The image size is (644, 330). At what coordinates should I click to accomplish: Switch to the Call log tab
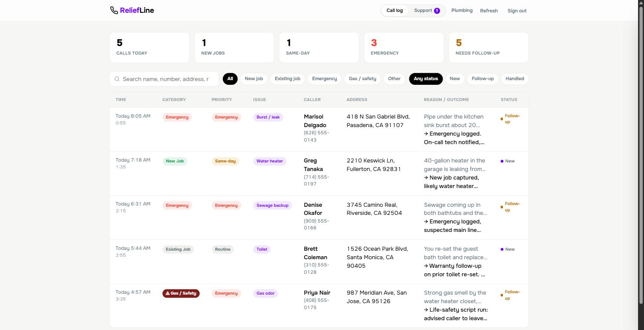point(394,11)
